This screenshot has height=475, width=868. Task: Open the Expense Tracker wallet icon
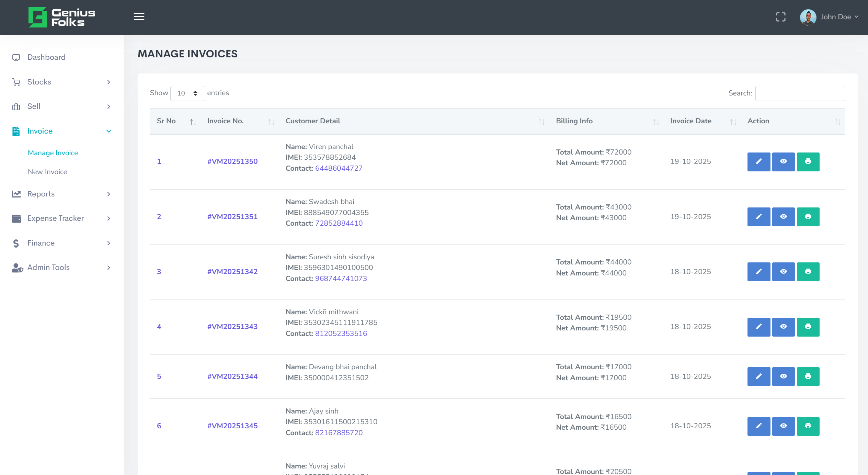pos(16,218)
